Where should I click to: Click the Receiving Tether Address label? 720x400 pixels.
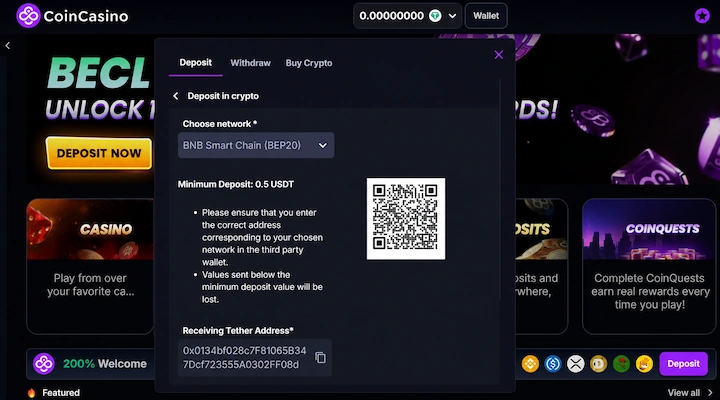(238, 331)
